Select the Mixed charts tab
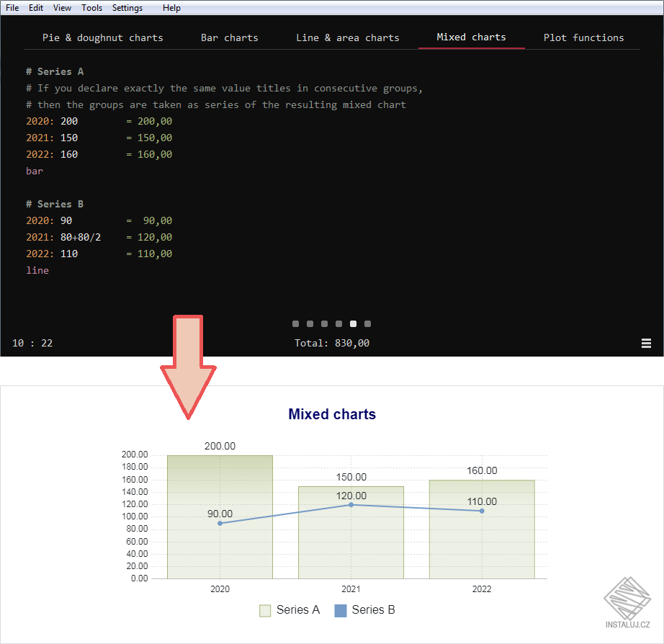Image resolution: width=664 pixels, height=644 pixels. [x=471, y=37]
